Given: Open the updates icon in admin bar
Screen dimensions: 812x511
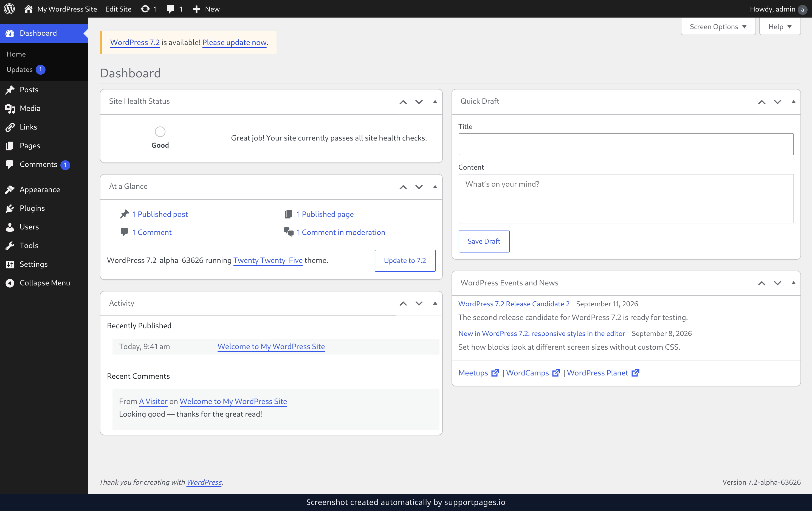Looking at the screenshot, I should click(x=145, y=9).
